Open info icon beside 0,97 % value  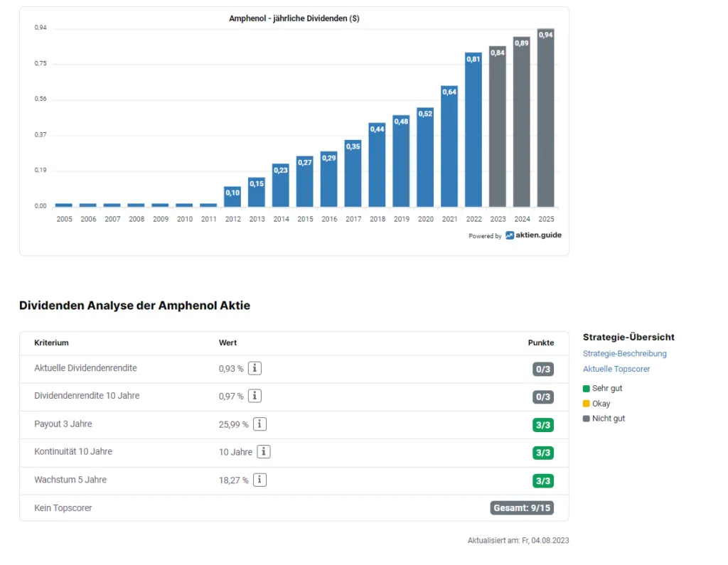[255, 396]
